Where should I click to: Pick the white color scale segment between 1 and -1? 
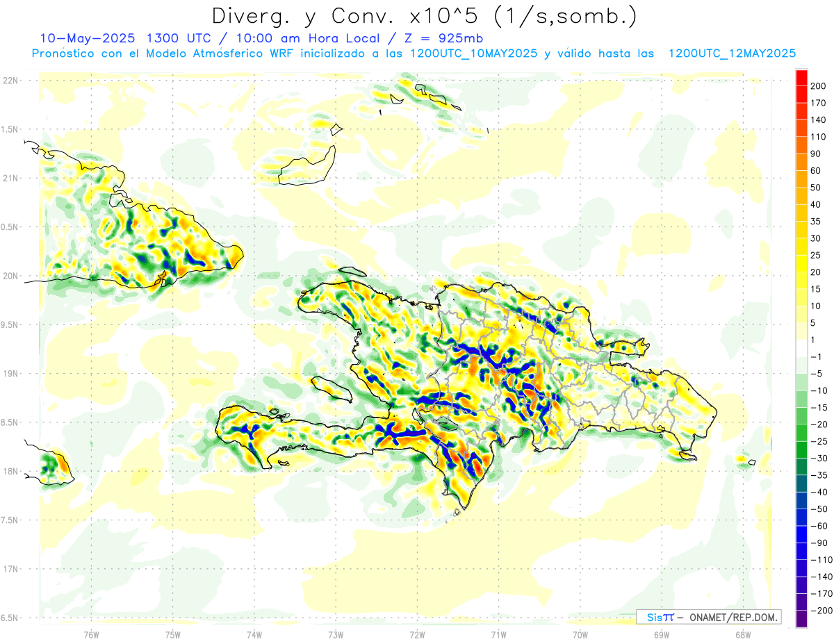click(801, 349)
